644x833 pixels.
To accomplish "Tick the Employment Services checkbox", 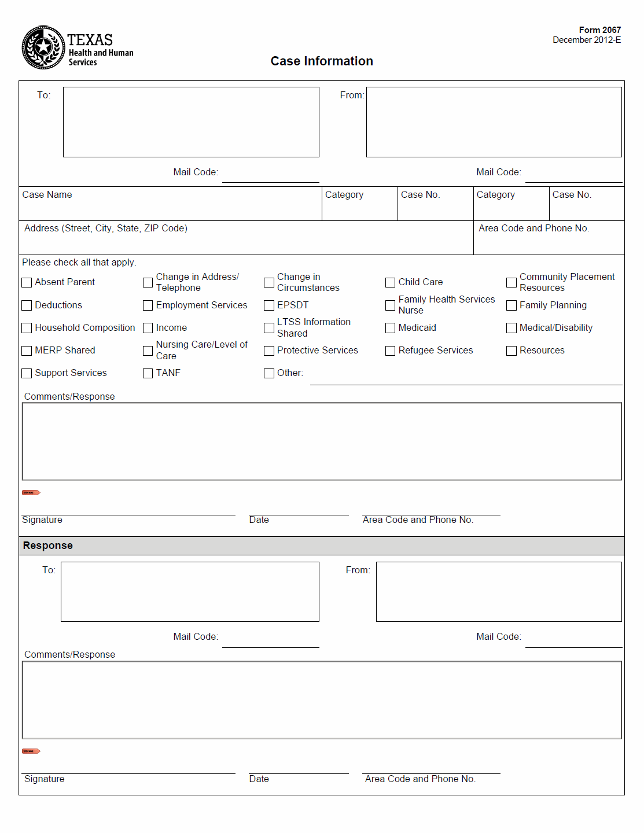I will click(148, 305).
